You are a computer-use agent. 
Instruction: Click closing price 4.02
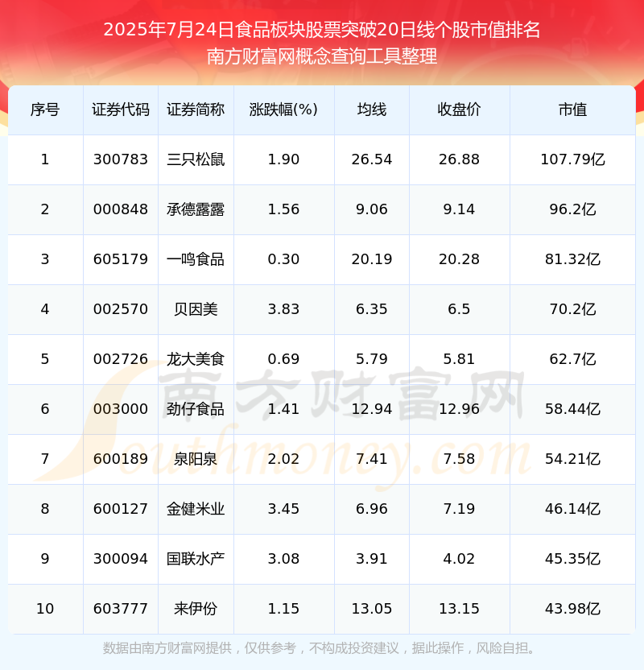pos(459,560)
